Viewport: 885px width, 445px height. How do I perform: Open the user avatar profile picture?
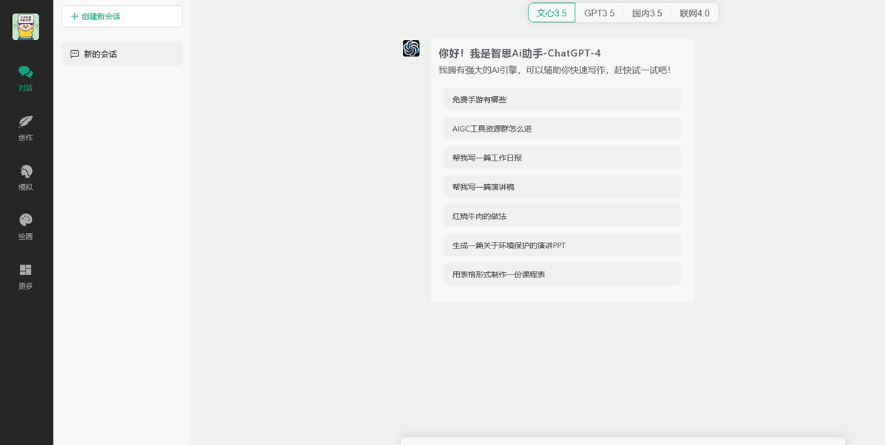(x=26, y=27)
